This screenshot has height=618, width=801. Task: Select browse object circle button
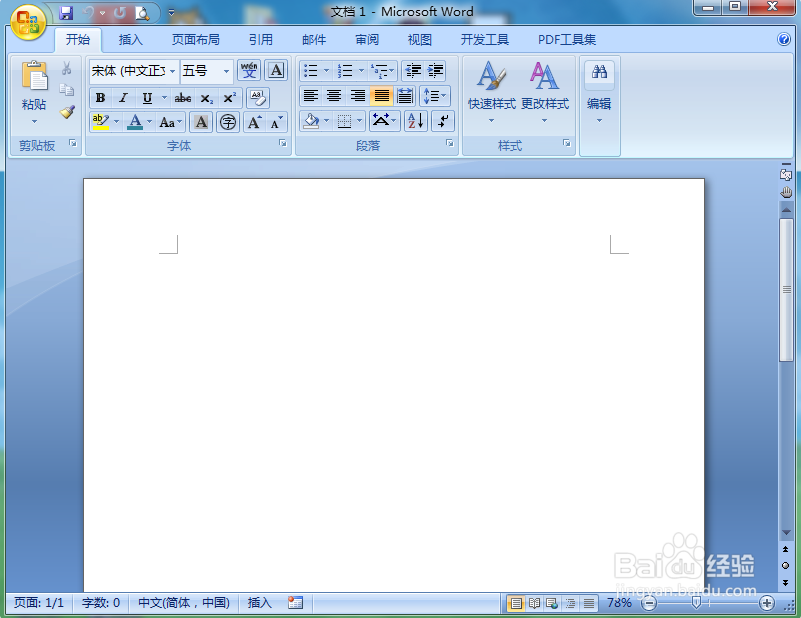[786, 565]
